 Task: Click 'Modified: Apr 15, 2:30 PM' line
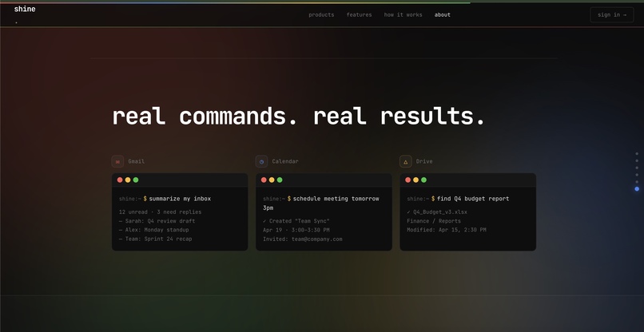447,230
